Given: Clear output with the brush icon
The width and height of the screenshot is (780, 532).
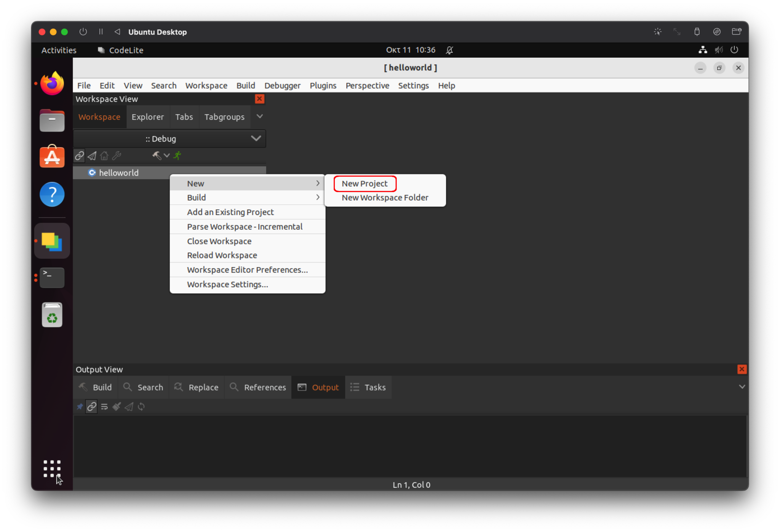Looking at the screenshot, I should click(117, 406).
